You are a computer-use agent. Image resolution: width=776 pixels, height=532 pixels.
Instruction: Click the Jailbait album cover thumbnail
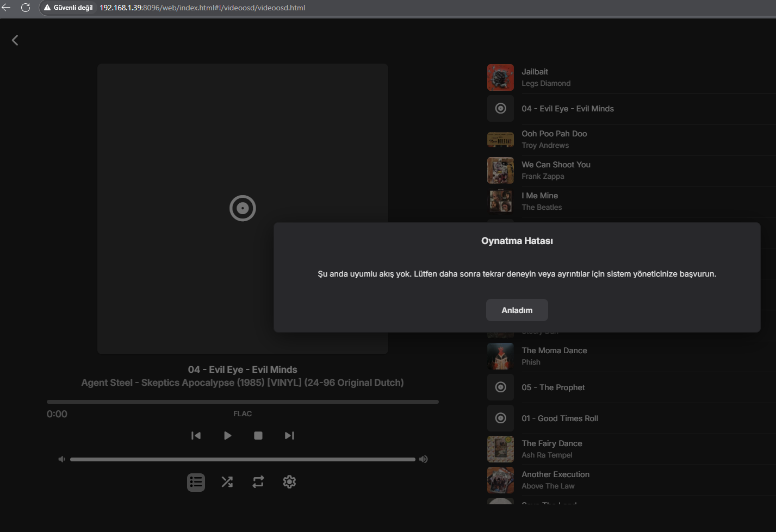(x=500, y=78)
